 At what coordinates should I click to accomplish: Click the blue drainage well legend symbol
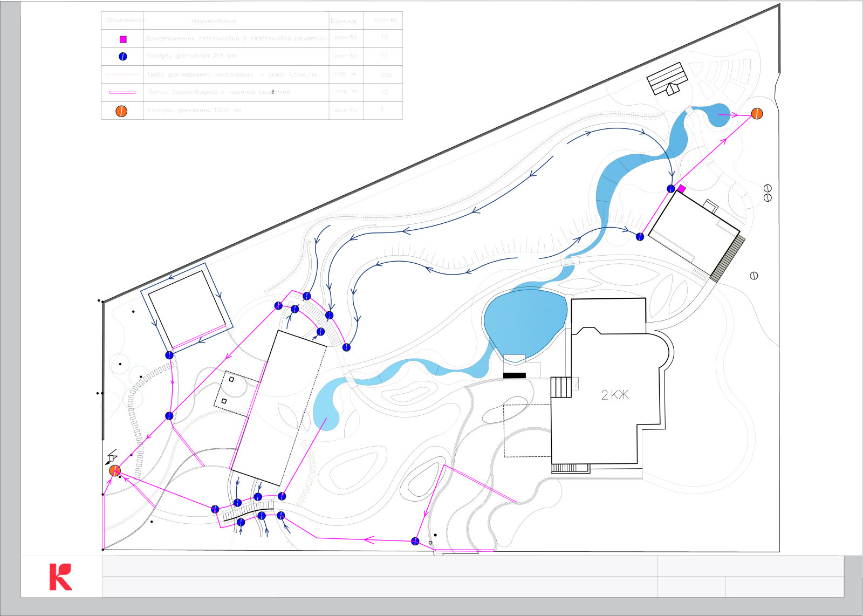[123, 56]
